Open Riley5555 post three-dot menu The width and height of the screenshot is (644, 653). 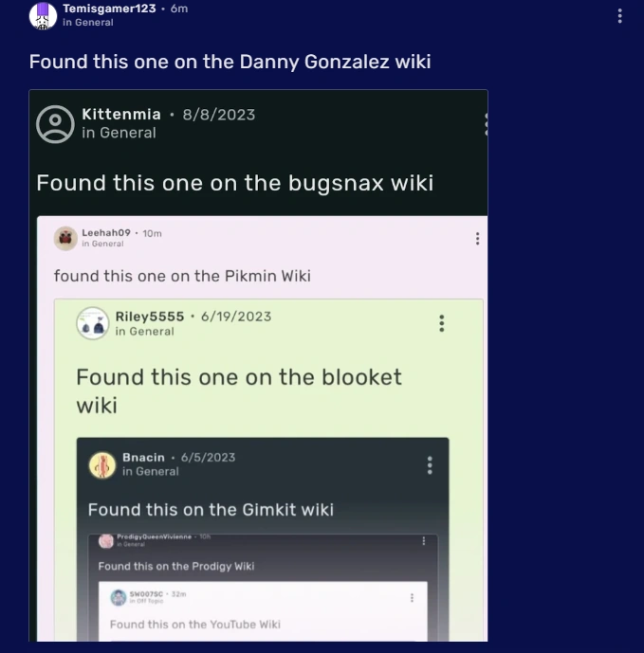tap(442, 323)
